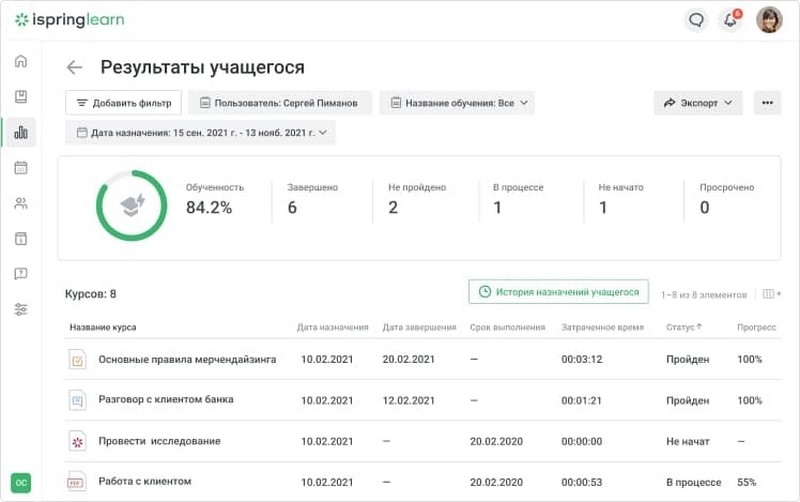Open the Users icon in sidebar
Viewport: 800px width, 502px height.
[x=21, y=203]
